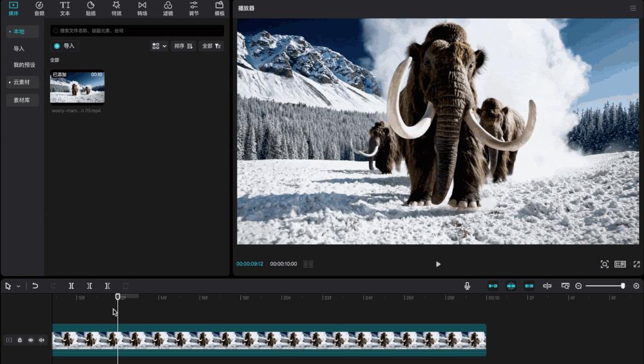Hide the video track with eye icon
The height and width of the screenshot is (364, 644).
click(x=31, y=340)
